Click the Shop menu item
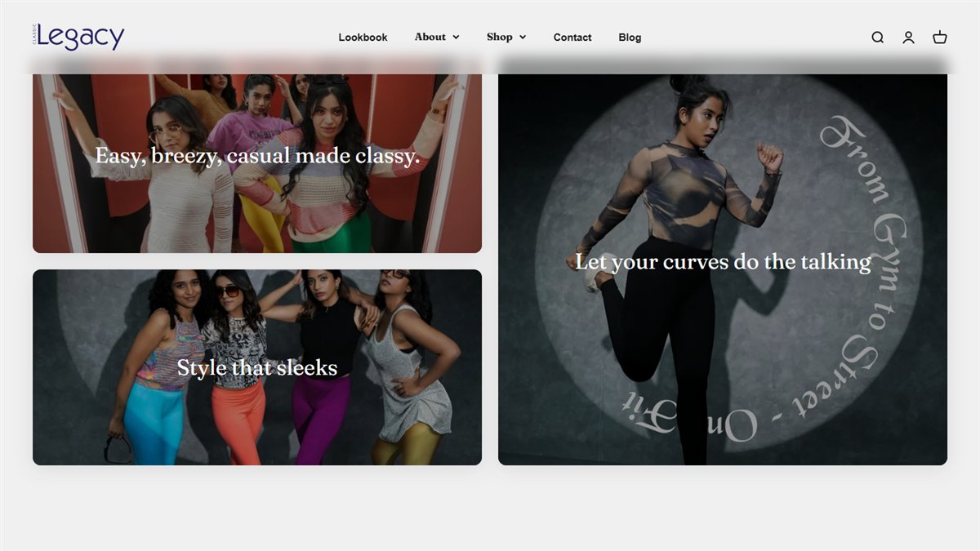This screenshot has width=980, height=551. click(x=499, y=37)
